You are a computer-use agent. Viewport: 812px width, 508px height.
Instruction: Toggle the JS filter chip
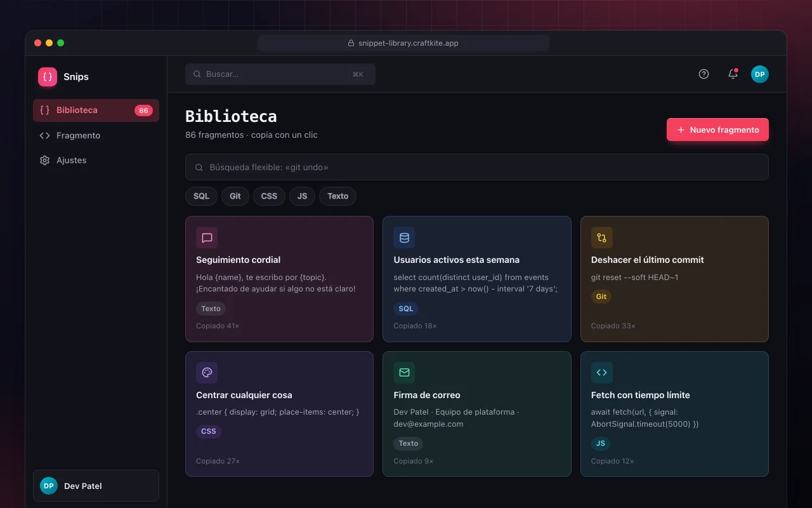pyautogui.click(x=302, y=196)
